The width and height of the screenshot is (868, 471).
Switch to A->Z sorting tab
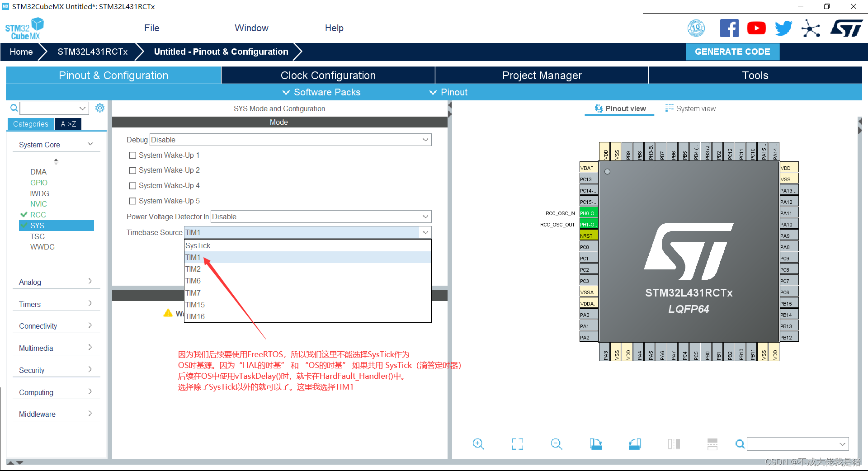point(68,124)
